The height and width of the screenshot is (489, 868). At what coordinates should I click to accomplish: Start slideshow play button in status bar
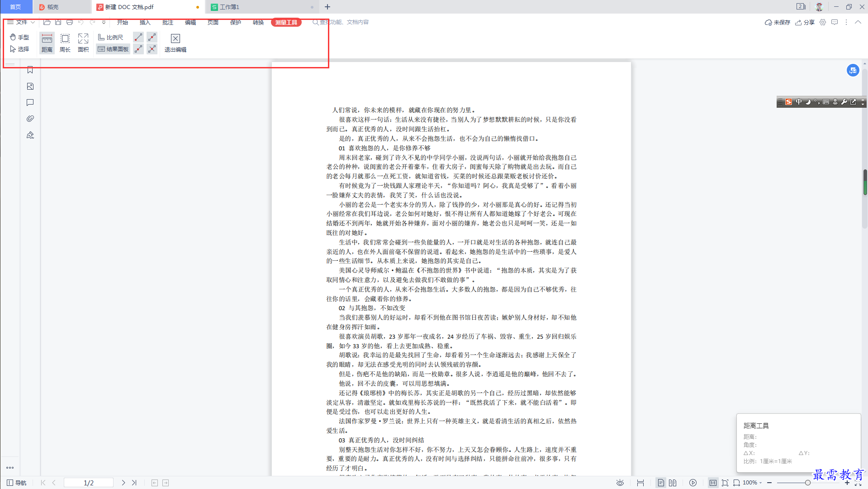[x=693, y=483]
